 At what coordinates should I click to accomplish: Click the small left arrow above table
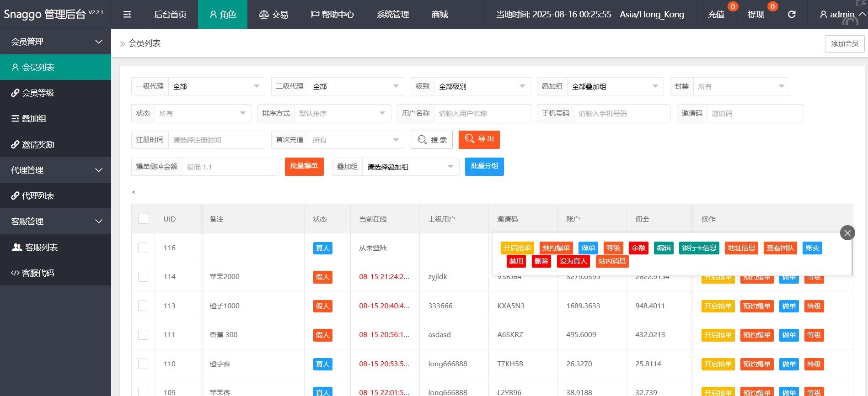[134, 192]
